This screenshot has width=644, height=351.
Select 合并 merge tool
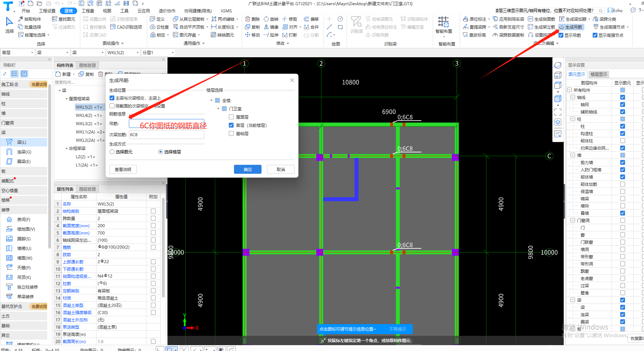point(311,27)
